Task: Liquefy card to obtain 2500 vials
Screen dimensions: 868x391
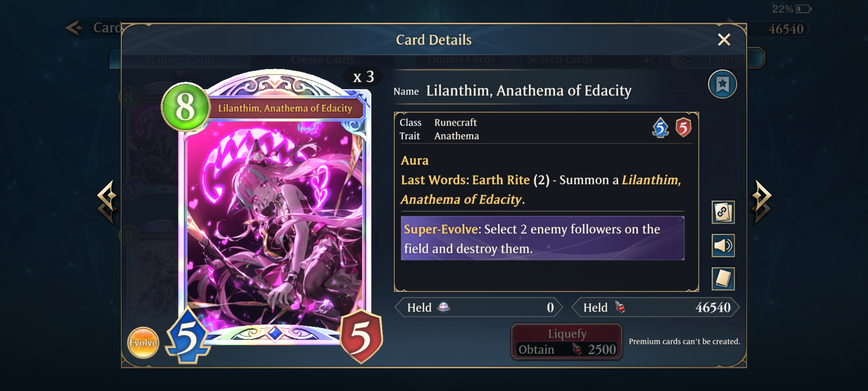Action: coord(567,342)
